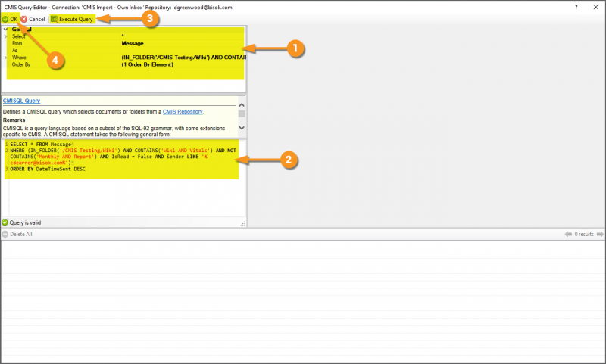Click the Execute Query button label

(76, 19)
